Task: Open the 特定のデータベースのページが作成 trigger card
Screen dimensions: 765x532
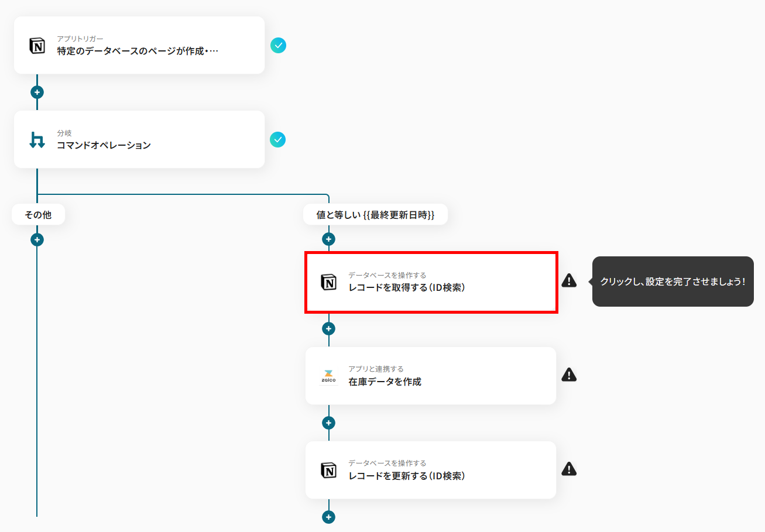Action: click(x=139, y=45)
